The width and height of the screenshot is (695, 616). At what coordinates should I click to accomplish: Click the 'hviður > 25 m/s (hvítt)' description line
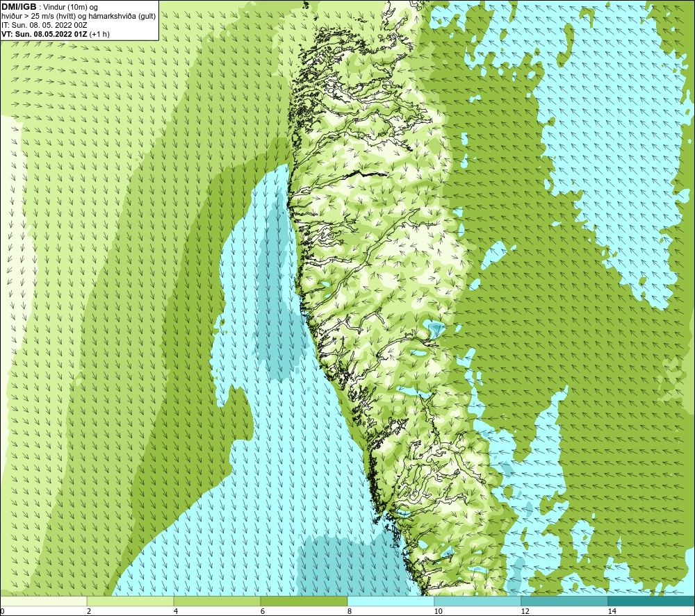coord(79,17)
